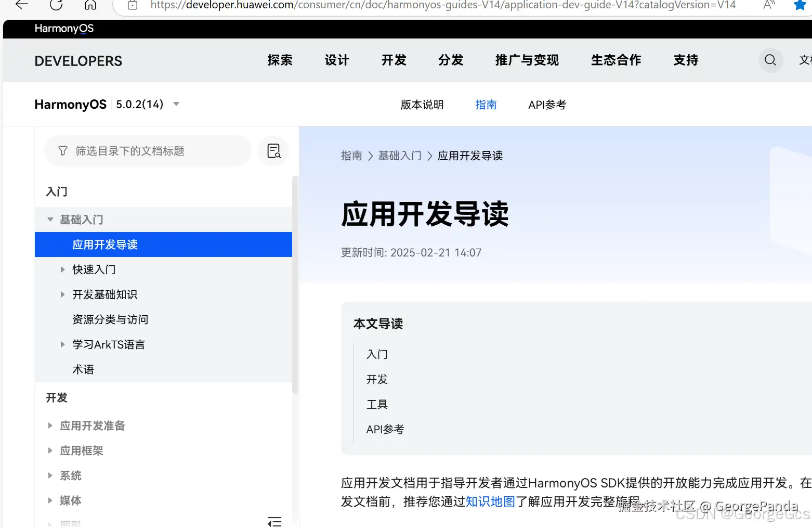Jump to API参考 section in 本文导读
This screenshot has height=528, width=812.
click(385, 429)
